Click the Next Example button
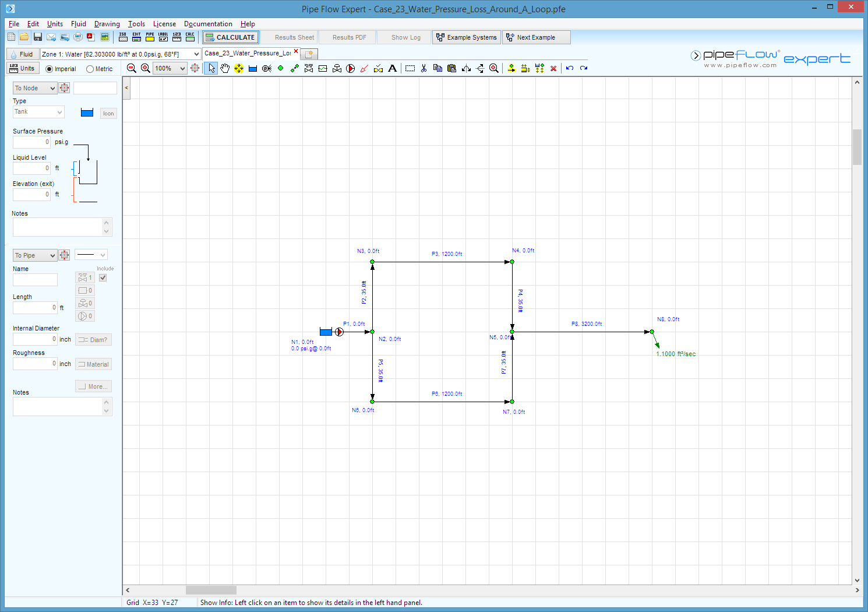The height and width of the screenshot is (612, 868). 537,37
